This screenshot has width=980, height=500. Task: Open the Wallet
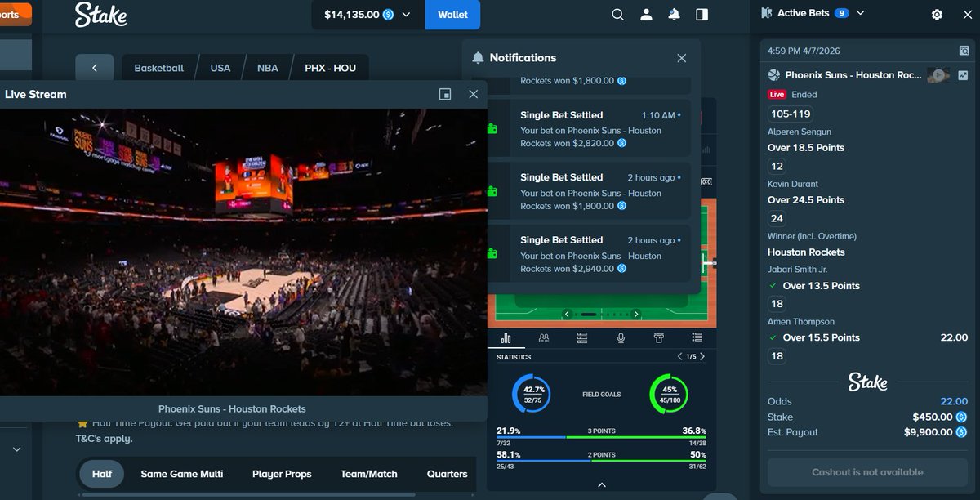(x=453, y=15)
